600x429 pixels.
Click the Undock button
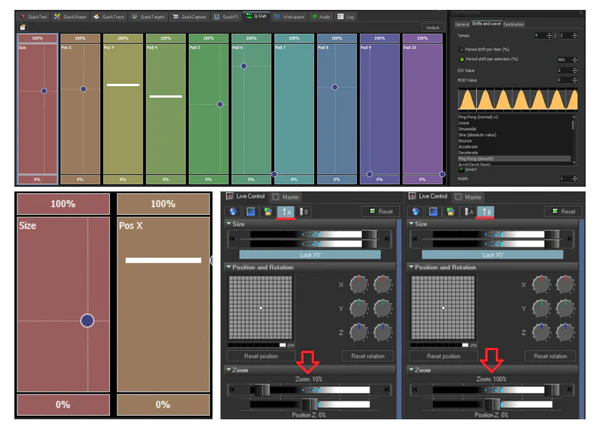tap(432, 28)
